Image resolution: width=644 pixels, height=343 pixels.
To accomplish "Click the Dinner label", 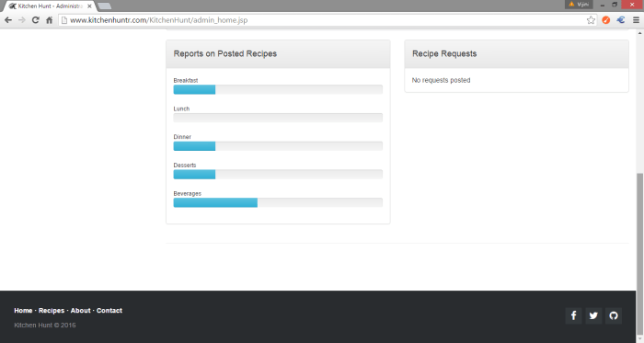I will point(182,137).
